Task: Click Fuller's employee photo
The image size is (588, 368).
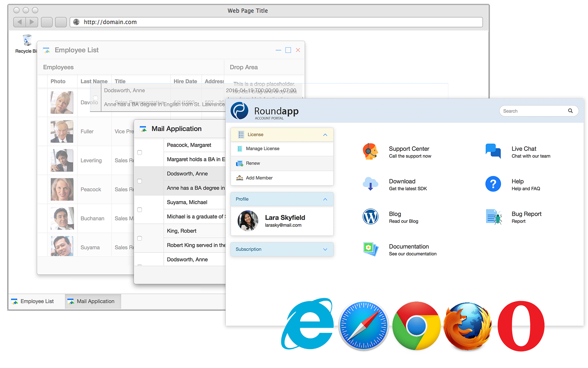Action: (x=62, y=131)
